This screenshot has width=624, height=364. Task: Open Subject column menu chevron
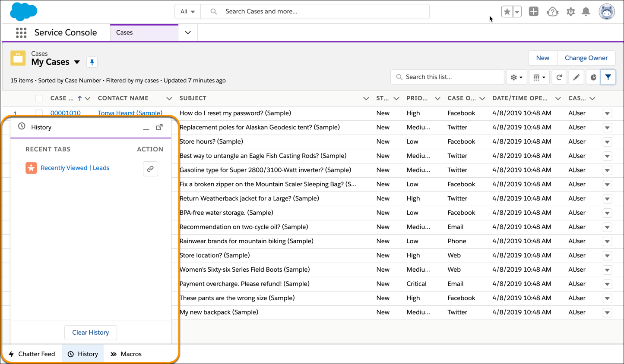[x=366, y=99]
